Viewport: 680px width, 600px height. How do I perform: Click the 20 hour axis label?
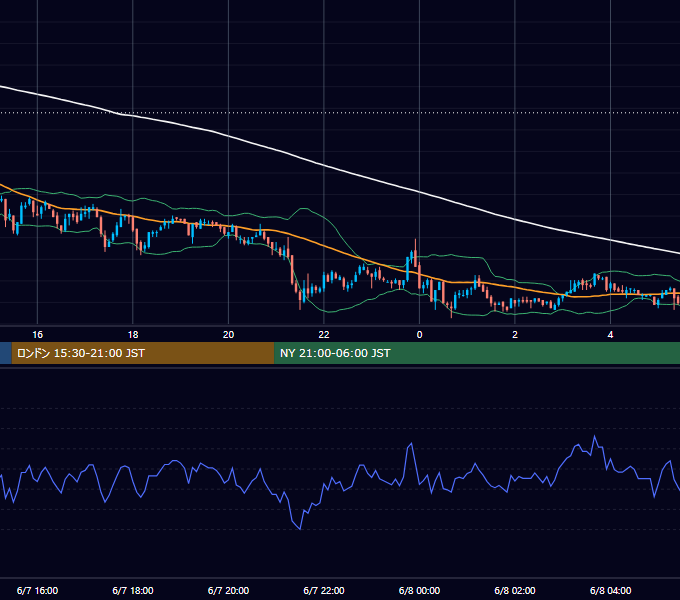tap(229, 335)
